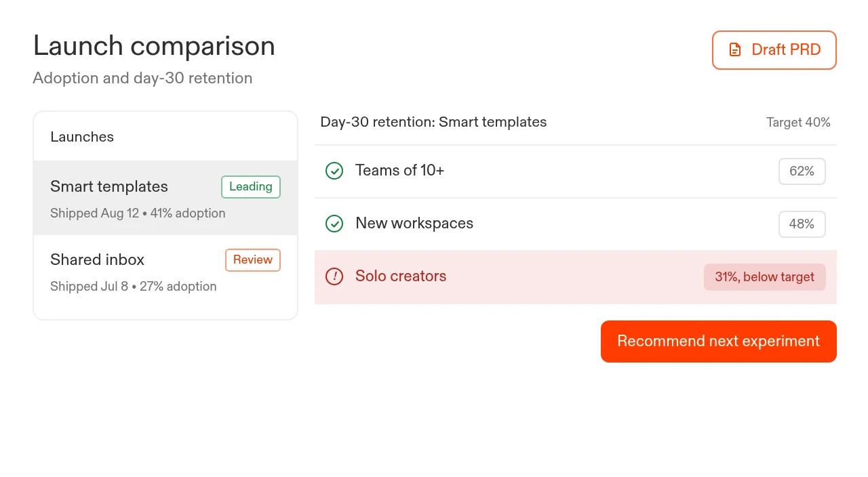The image size is (868, 477).
Task: Open the Draft PRD button
Action: pos(774,50)
